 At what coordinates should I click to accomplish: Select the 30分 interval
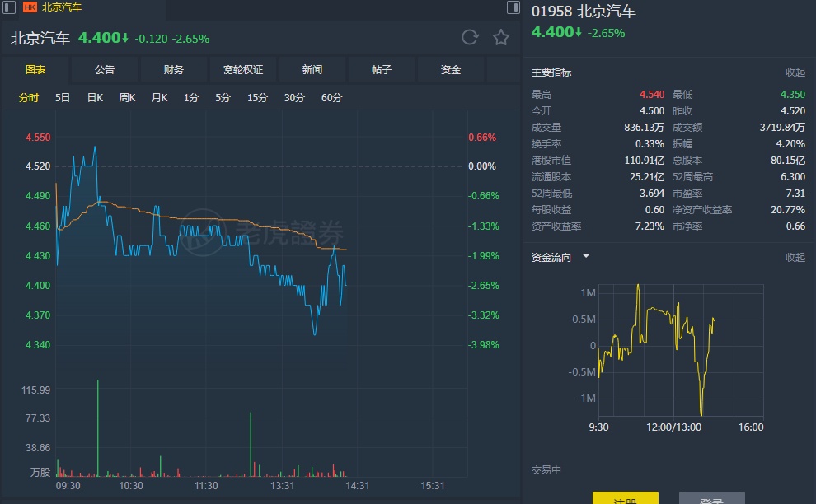pos(294,98)
